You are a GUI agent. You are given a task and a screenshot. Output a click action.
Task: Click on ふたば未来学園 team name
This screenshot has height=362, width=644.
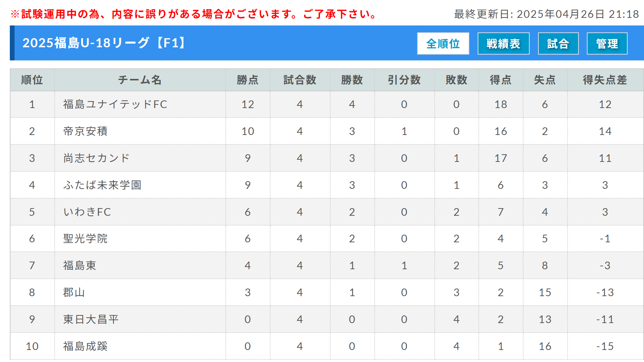coord(102,185)
